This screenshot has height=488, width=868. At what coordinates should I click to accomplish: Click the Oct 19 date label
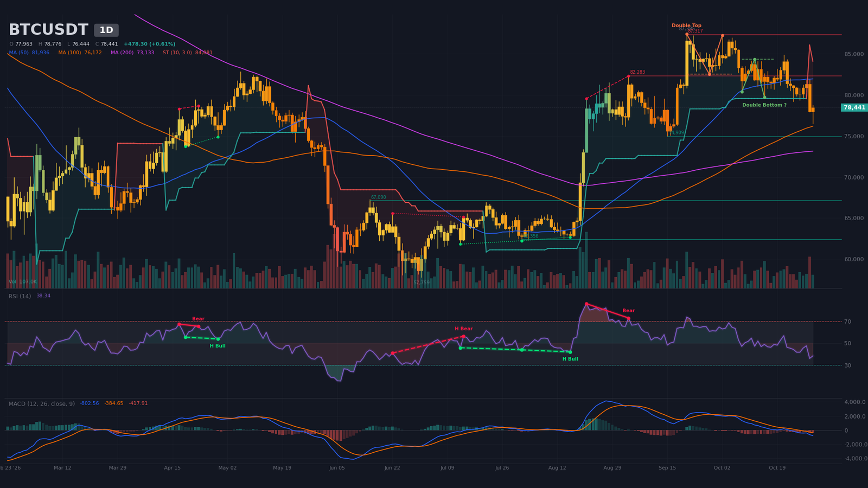(x=777, y=467)
